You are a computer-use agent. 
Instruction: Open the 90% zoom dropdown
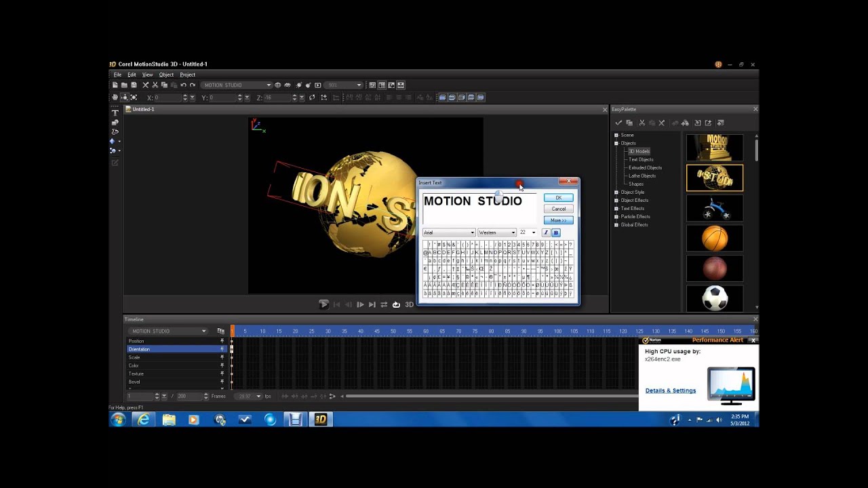coord(344,85)
